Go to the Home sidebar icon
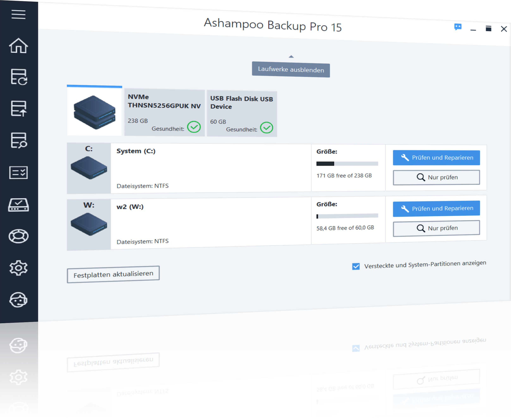Viewport: 511px width, 420px height. pos(18,45)
